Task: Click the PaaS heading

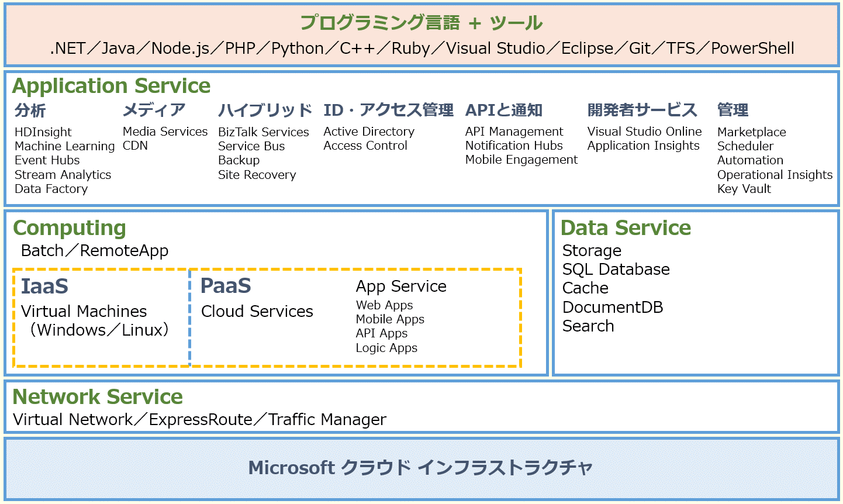Action: pos(226,286)
